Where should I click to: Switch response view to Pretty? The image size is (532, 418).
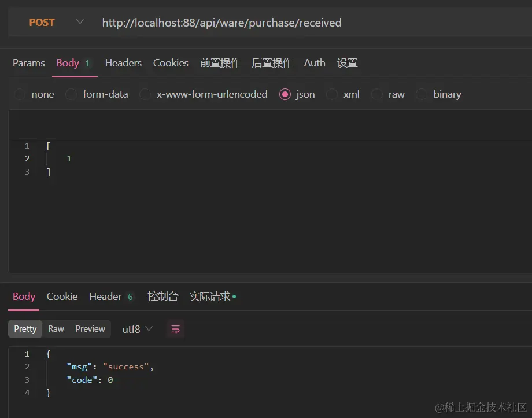coord(25,329)
